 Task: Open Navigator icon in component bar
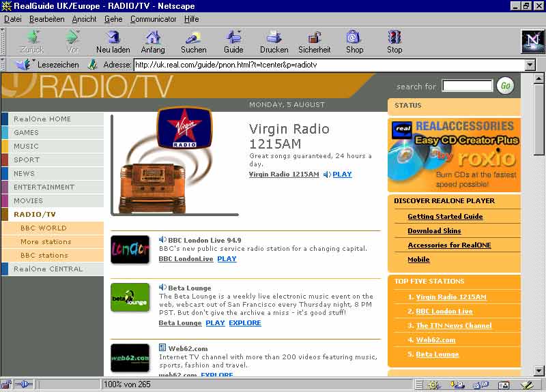tap(433, 385)
